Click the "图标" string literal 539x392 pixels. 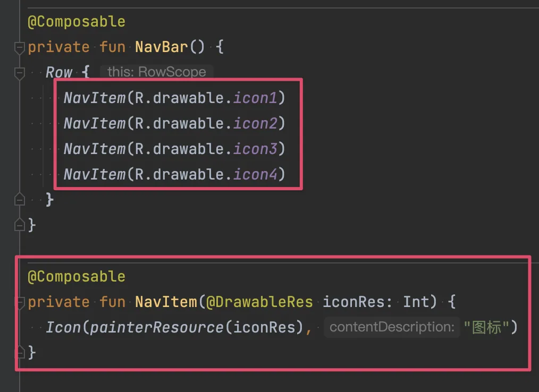click(486, 327)
